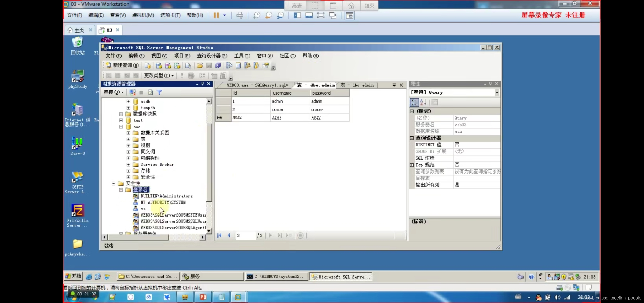Click the DMX query icon in toolbar
Viewport: 644px width, 303px height.
click(168, 65)
